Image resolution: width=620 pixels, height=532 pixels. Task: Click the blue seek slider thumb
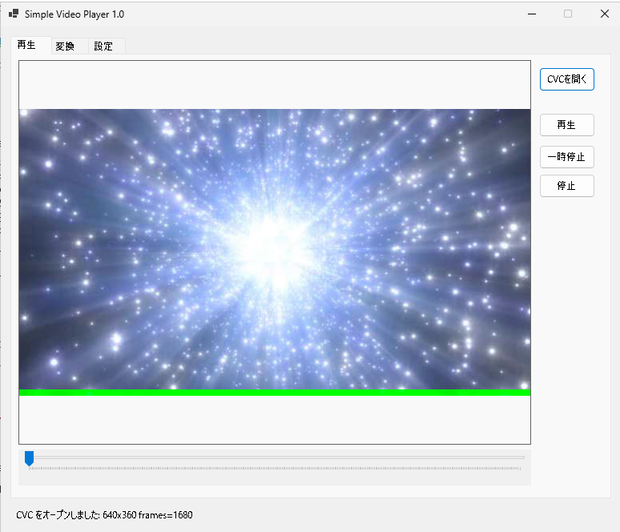pyautogui.click(x=29, y=458)
